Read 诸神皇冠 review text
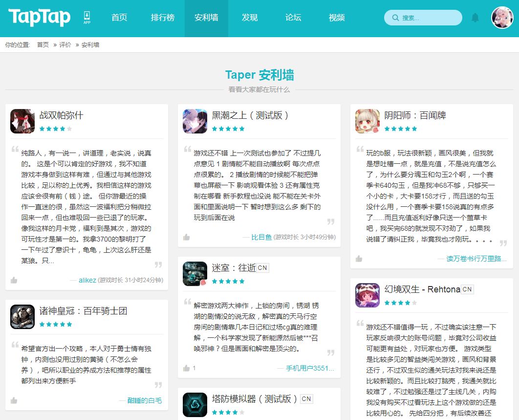519x420 pixels. [86, 365]
